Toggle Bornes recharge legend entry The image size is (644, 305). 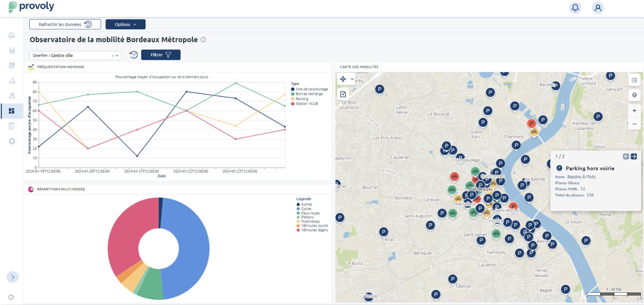[309, 94]
